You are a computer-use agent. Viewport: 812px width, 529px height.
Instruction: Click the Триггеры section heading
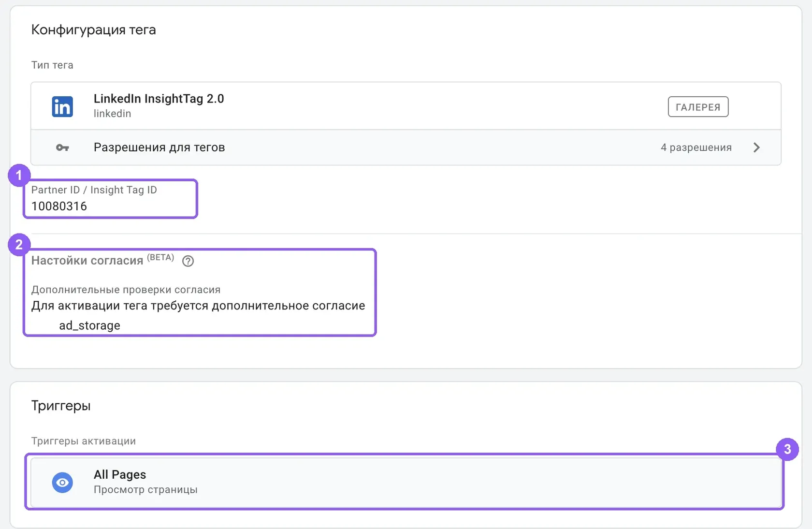[x=61, y=406]
